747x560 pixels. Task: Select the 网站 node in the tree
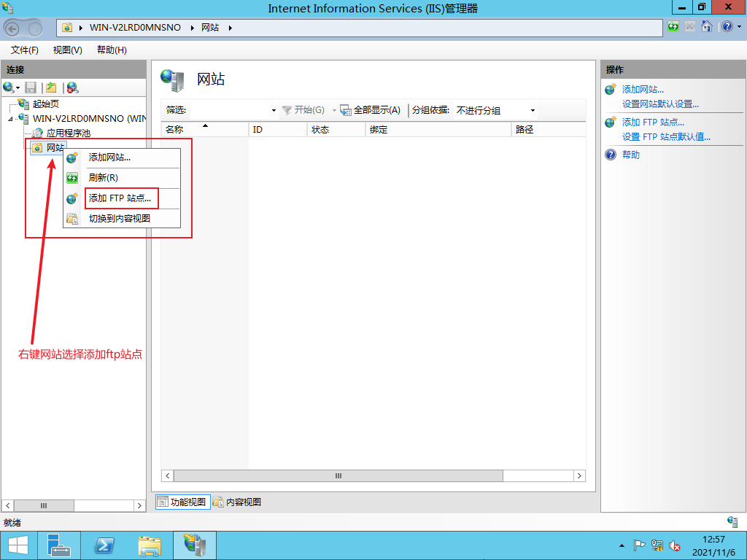click(x=55, y=147)
